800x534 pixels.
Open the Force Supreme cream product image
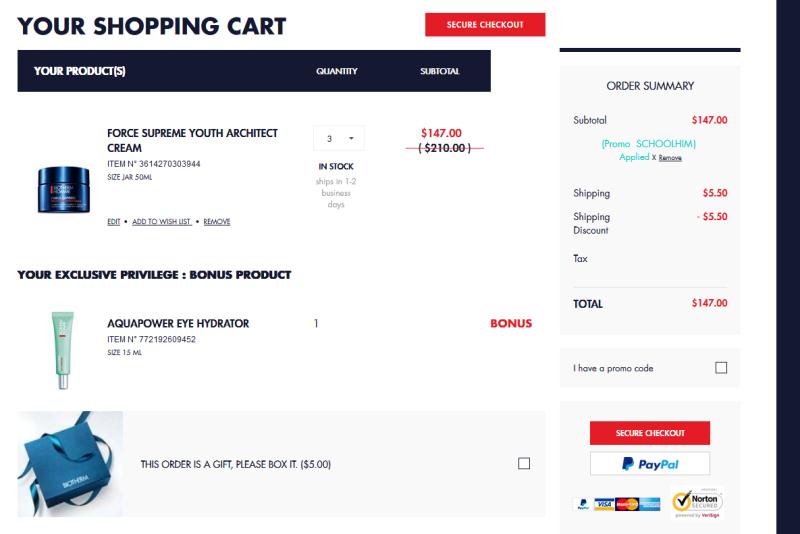pos(63,189)
